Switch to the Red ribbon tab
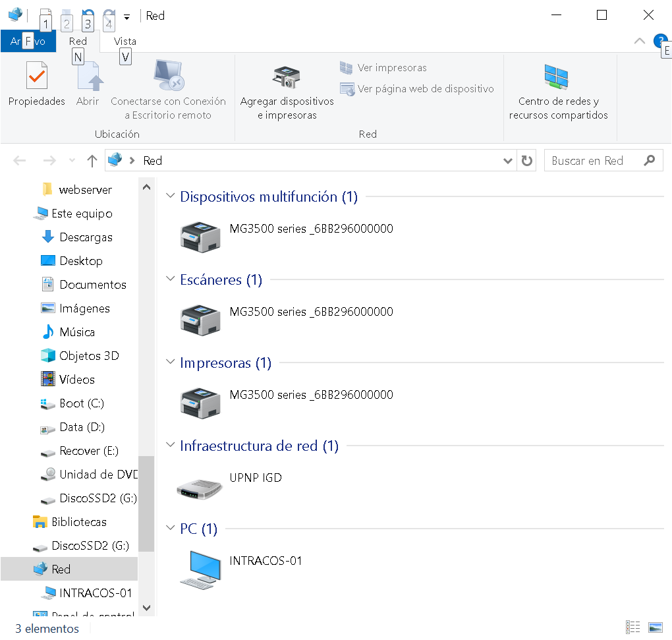 pyautogui.click(x=78, y=41)
